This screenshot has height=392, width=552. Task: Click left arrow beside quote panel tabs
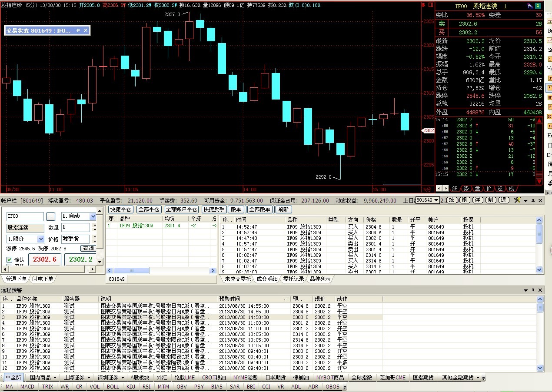tap(439, 188)
